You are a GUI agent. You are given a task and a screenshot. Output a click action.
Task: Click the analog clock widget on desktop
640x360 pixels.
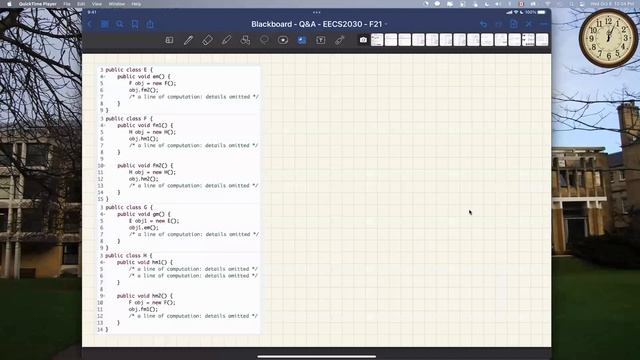tap(608, 38)
